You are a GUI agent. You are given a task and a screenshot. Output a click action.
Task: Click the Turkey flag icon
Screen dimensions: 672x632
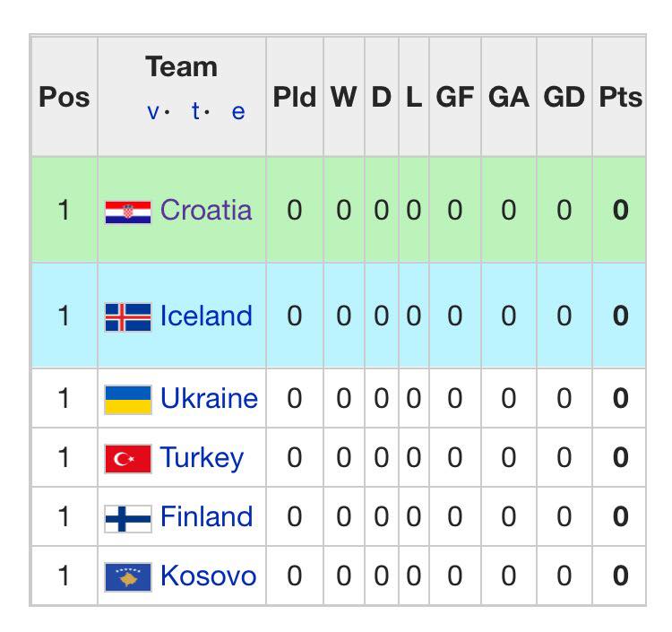128,458
